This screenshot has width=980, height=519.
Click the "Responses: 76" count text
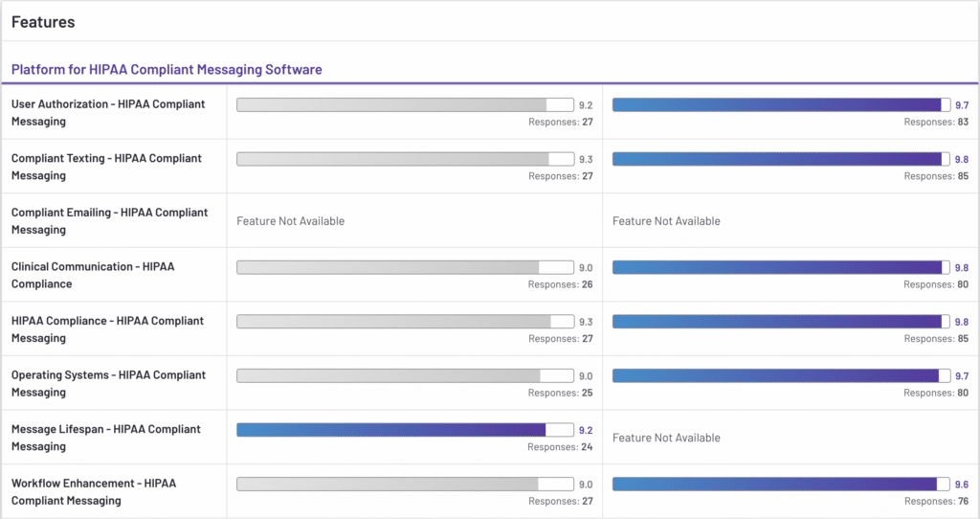click(936, 502)
